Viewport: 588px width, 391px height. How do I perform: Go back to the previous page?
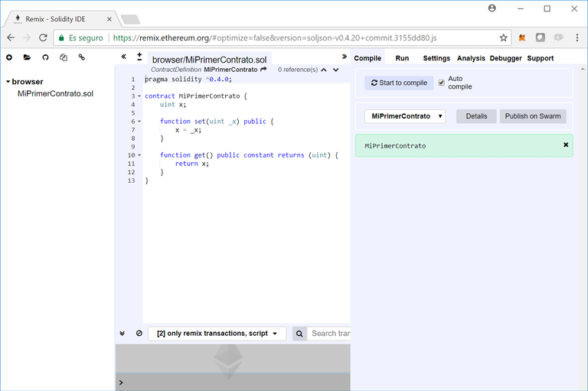point(11,37)
